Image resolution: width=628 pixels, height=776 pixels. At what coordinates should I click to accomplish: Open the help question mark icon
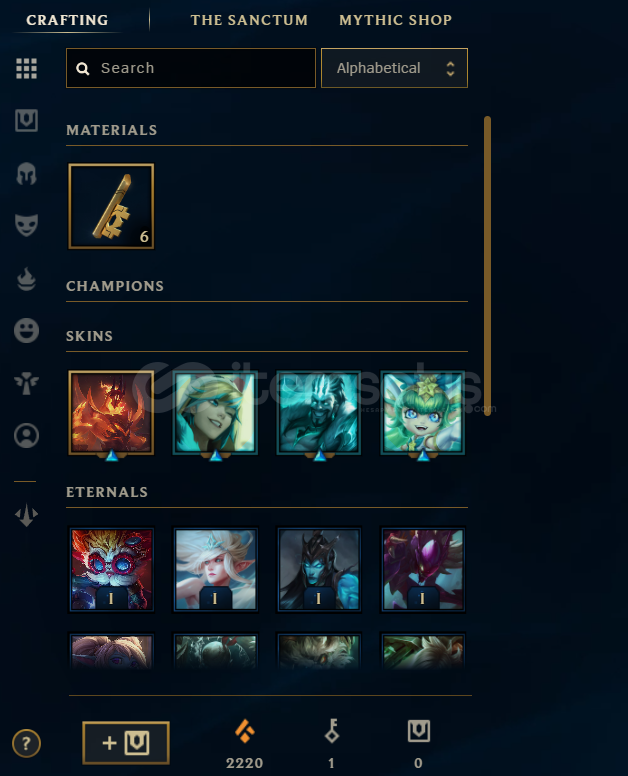[x=26, y=743]
